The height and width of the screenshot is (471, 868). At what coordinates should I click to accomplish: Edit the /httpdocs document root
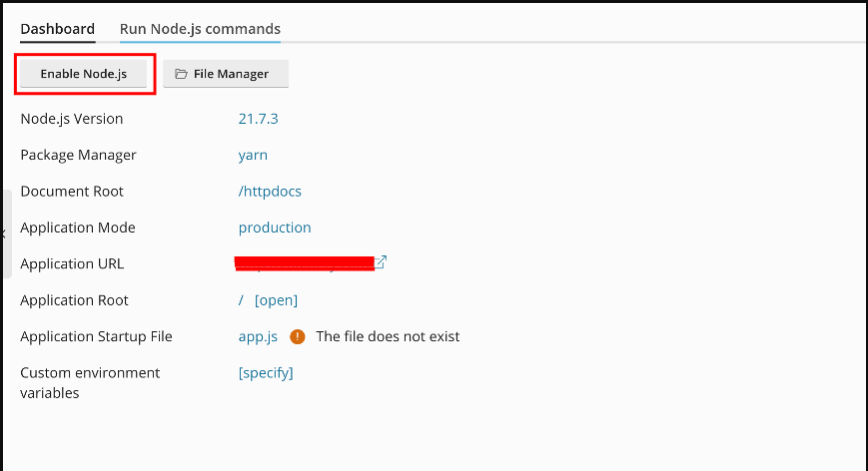pyautogui.click(x=270, y=192)
